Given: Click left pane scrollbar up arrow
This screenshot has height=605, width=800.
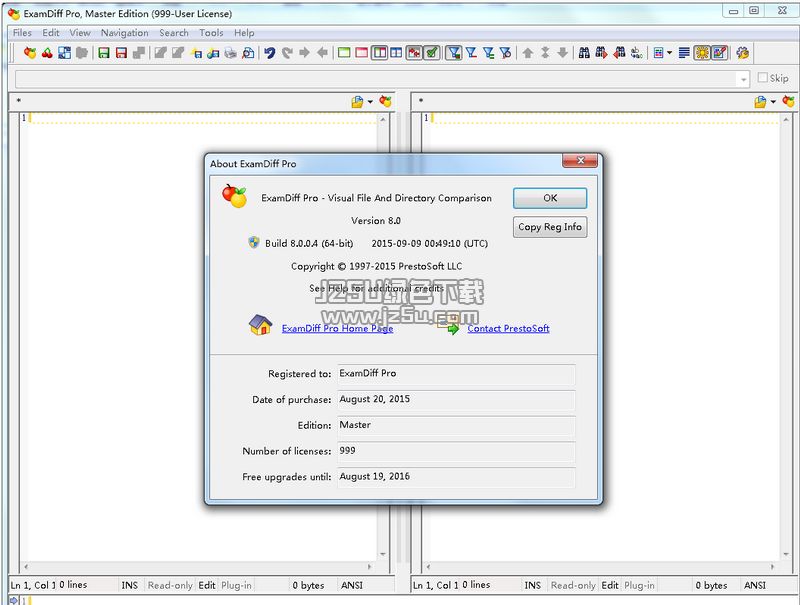Looking at the screenshot, I should coord(383,119).
